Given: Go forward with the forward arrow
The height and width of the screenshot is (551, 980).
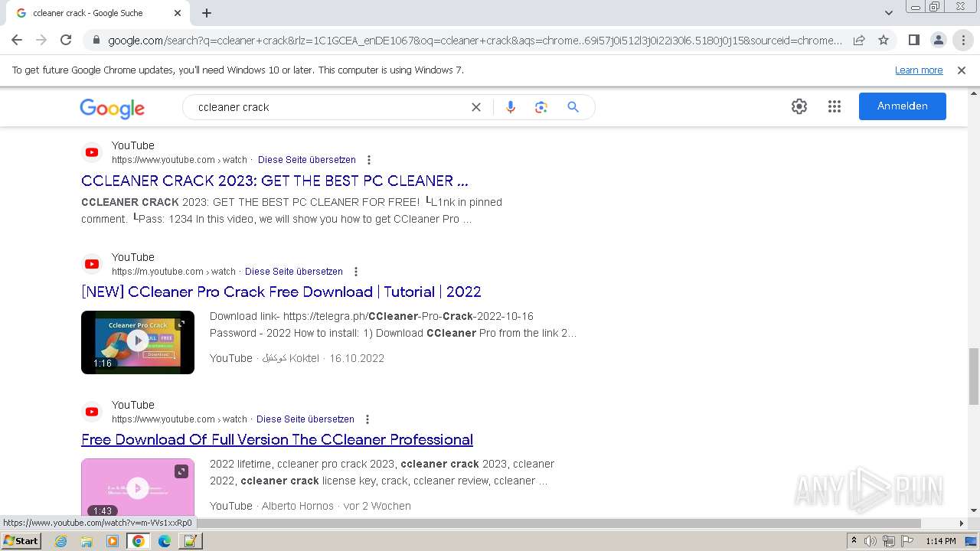Looking at the screenshot, I should coord(41,41).
